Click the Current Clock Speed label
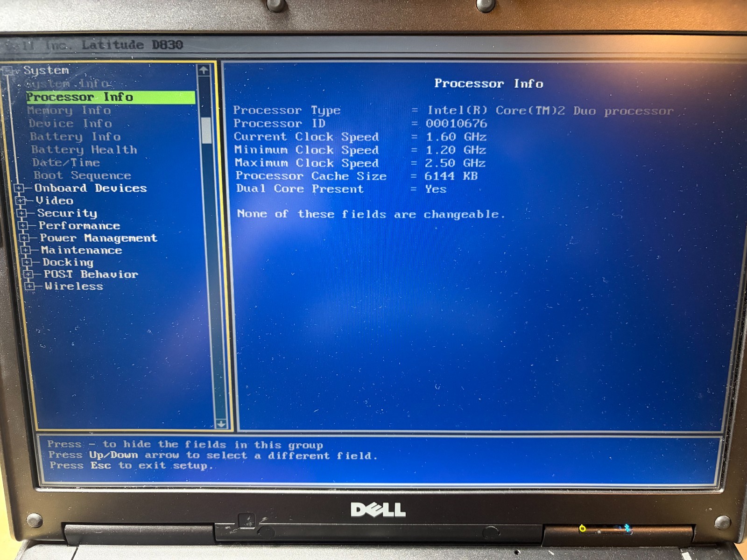 pyautogui.click(x=306, y=137)
